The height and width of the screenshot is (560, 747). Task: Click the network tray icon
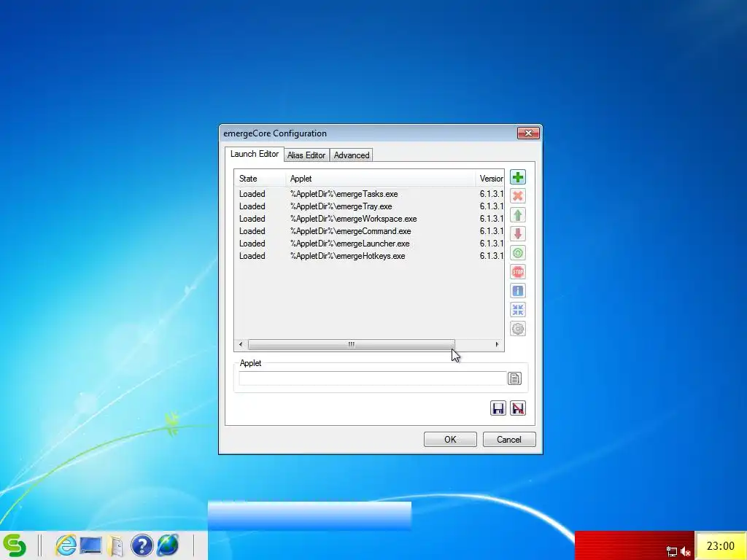click(672, 551)
